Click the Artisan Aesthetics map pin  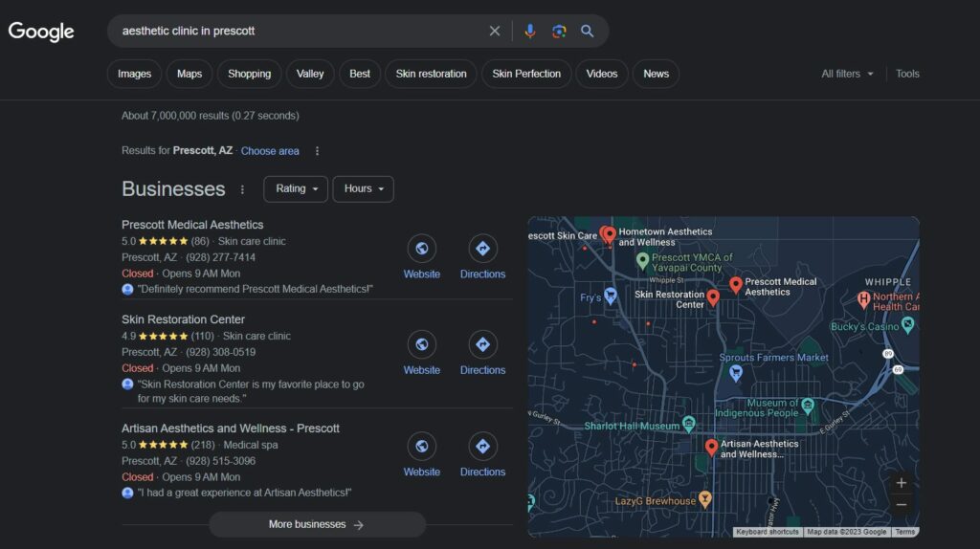pyautogui.click(x=711, y=448)
